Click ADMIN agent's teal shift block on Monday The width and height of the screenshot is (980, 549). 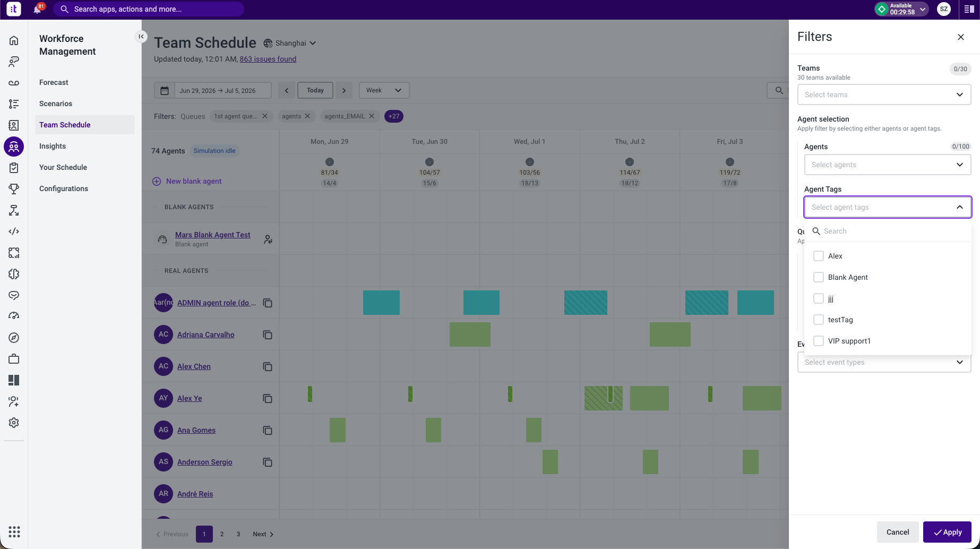pos(381,303)
